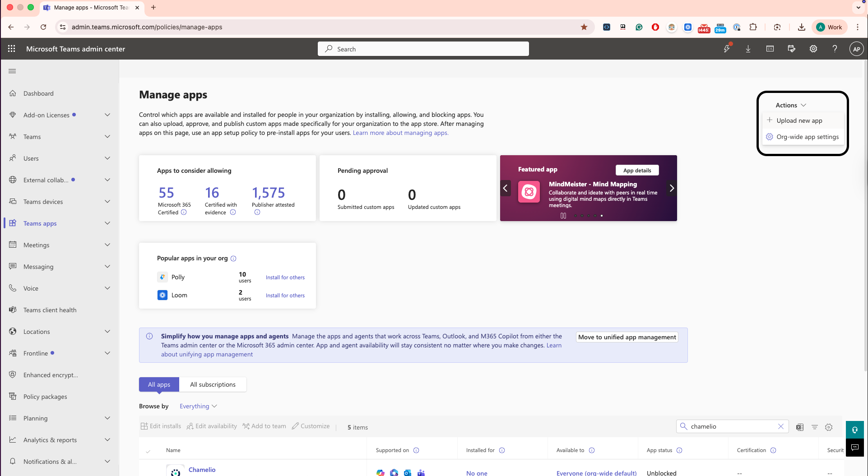
Task: Open Teams apps in sidebar
Action: point(60,223)
